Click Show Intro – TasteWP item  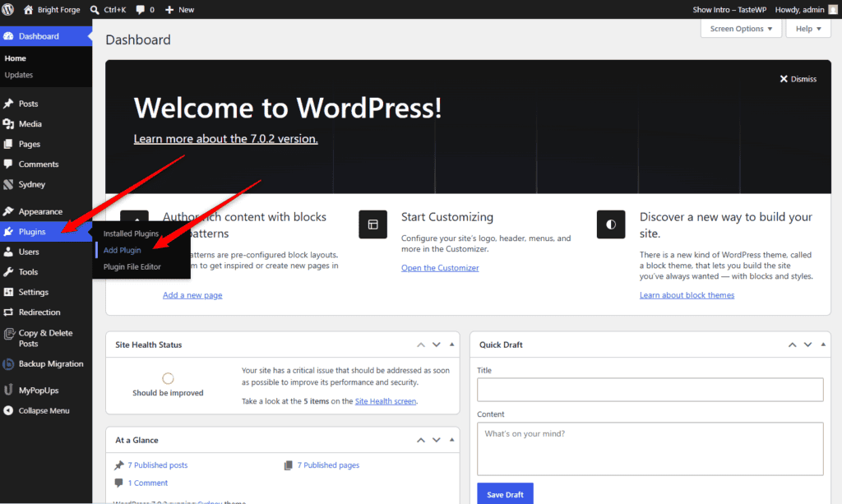coord(729,10)
